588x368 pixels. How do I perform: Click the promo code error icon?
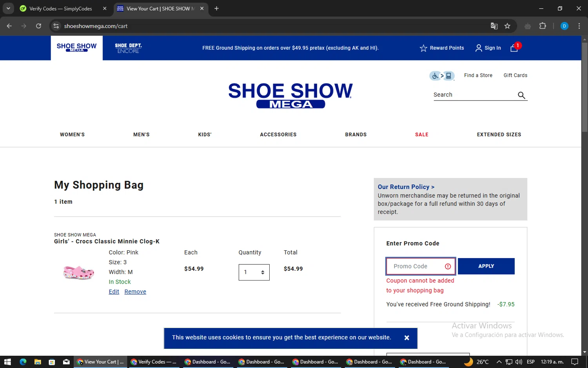448,266
